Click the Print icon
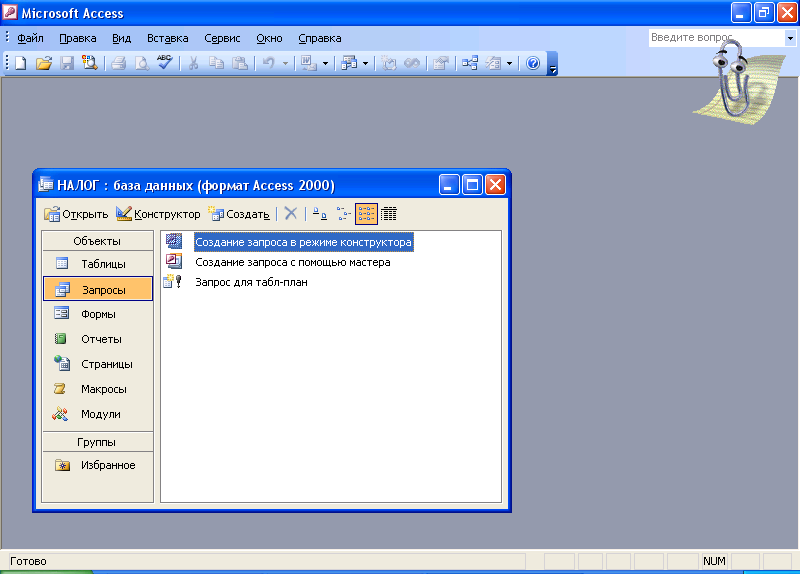This screenshot has height=574, width=800. click(119, 63)
